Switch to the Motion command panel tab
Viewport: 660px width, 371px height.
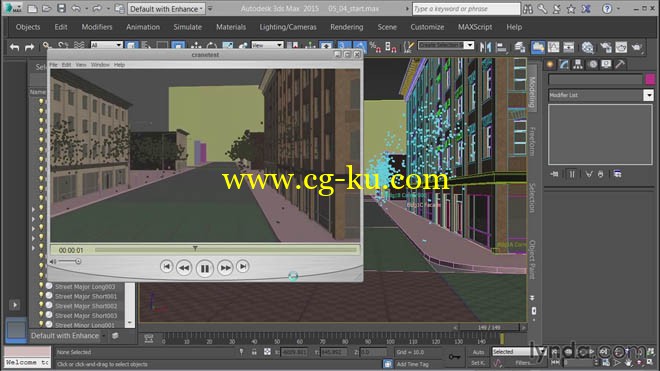click(x=593, y=64)
